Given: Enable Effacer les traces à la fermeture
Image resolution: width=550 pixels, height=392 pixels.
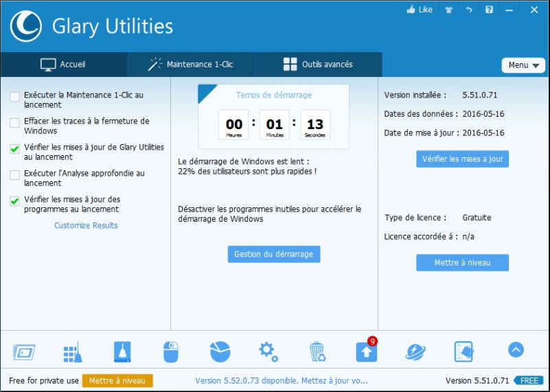Looking at the screenshot, I should (14, 123).
